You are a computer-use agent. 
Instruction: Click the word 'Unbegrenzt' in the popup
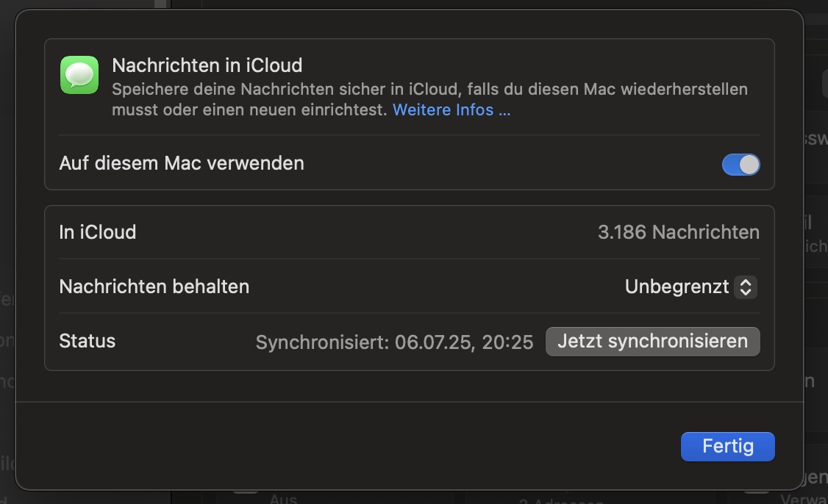click(x=677, y=287)
